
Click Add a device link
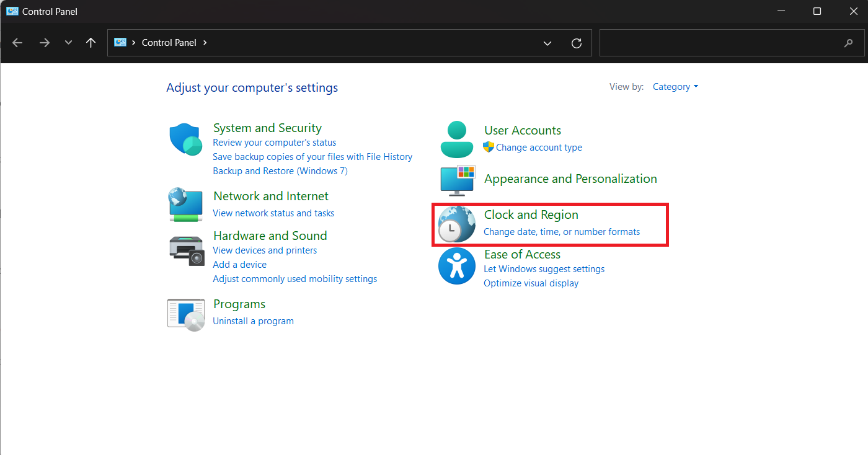tap(239, 265)
